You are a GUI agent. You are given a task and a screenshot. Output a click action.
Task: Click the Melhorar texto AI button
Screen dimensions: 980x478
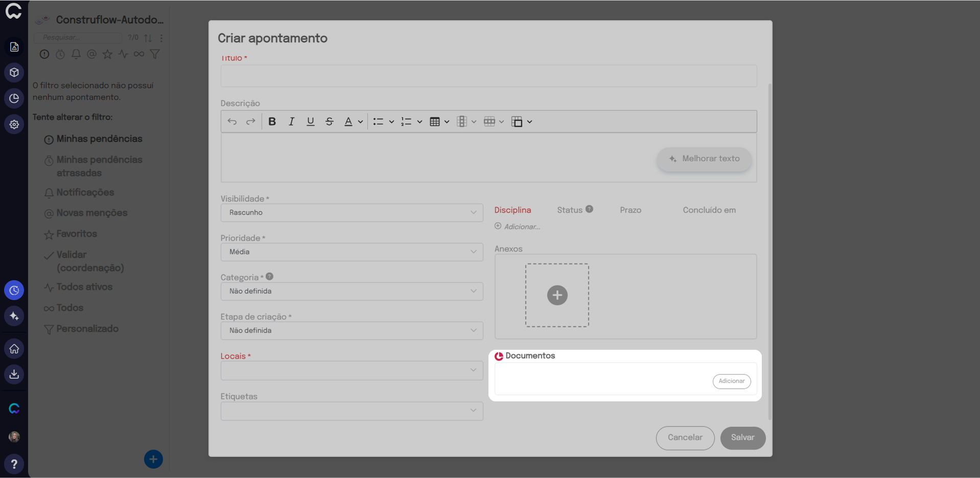click(x=704, y=159)
